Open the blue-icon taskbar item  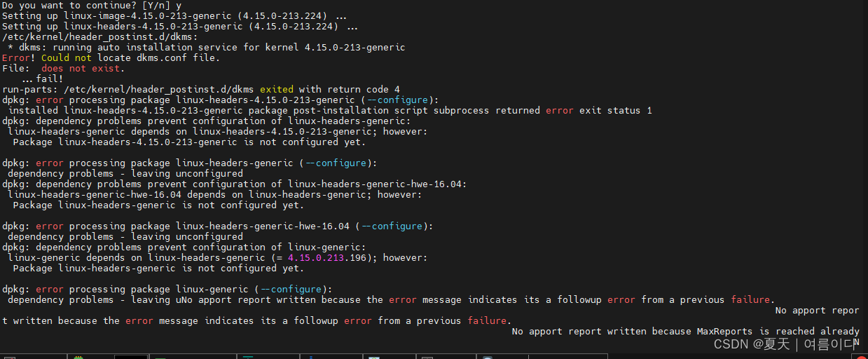[x=310, y=357]
